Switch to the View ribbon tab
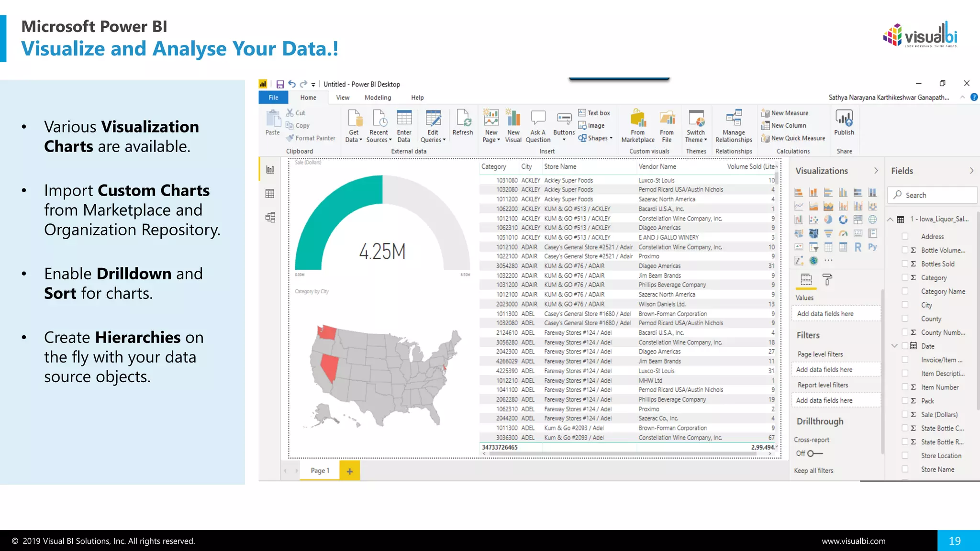Viewport: 980px width, 551px height. pos(343,98)
